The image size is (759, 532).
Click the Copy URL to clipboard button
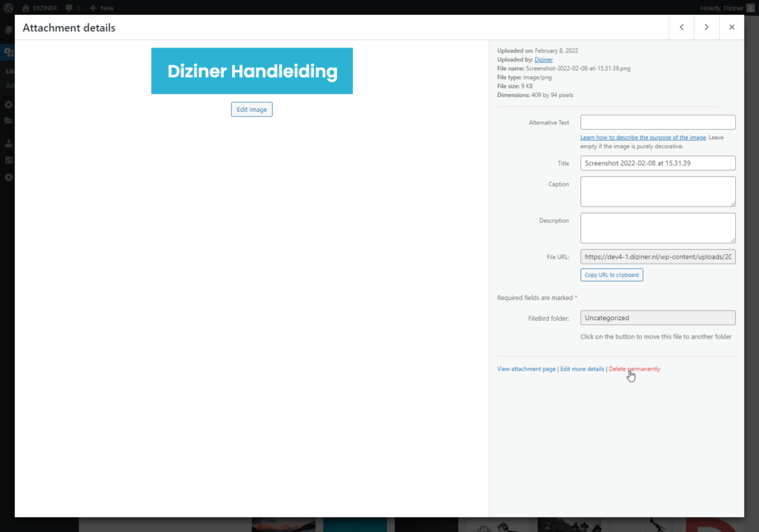pos(611,275)
